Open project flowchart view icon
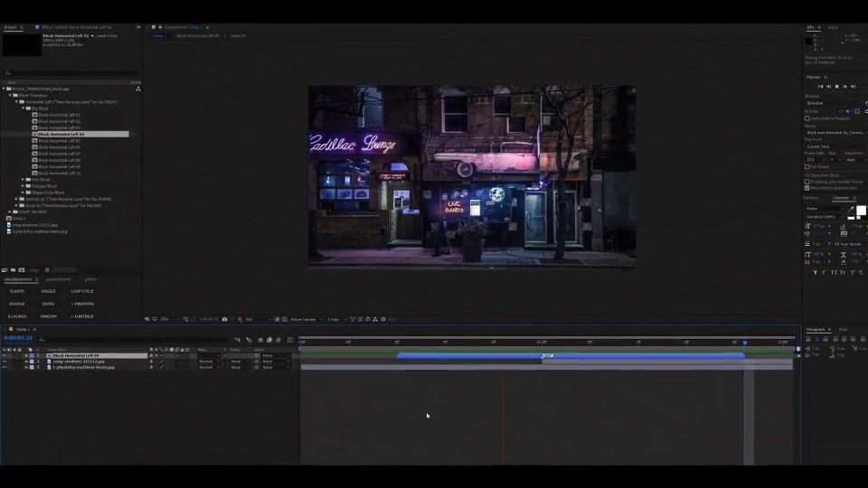868x488 pixels. coord(137,89)
